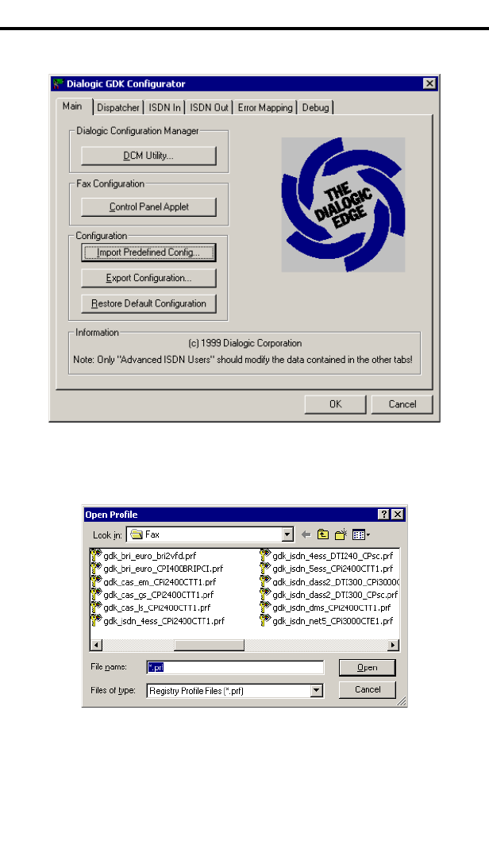Select the gdk_cas_ls_CPi2400CTT1.prf file icon
The image size is (489, 868).
(96, 608)
